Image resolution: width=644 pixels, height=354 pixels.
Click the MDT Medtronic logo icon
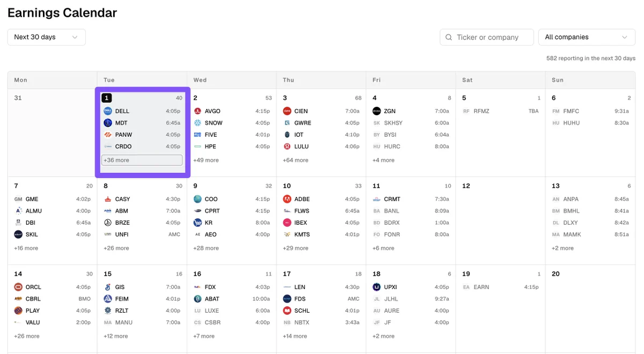click(x=107, y=123)
